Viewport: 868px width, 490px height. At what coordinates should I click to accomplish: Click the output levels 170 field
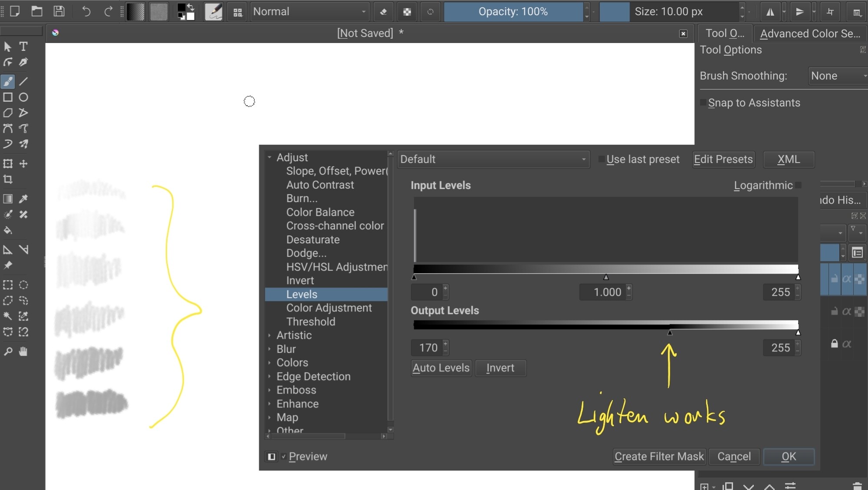(428, 348)
